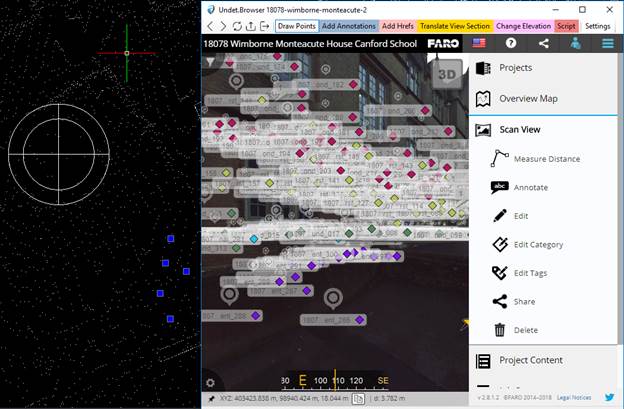The height and width of the screenshot is (409, 624).
Task: Toggle the hamburger menu icon
Action: [x=608, y=43]
